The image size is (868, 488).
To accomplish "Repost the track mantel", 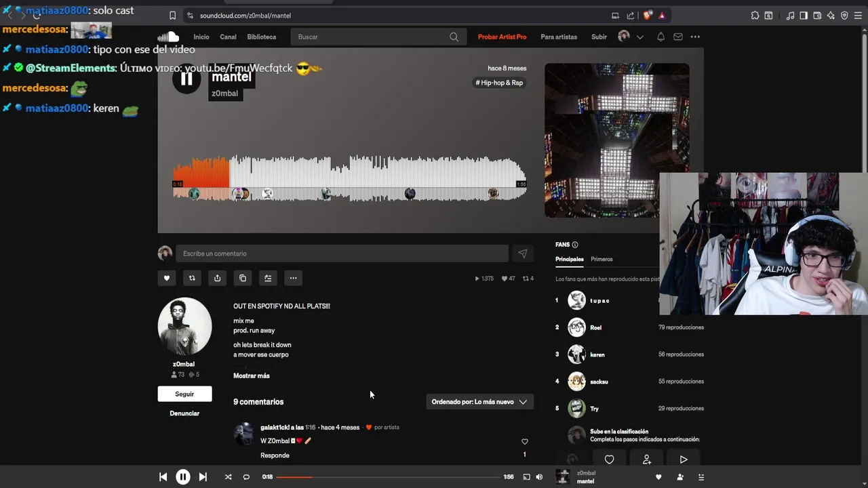I will coord(192,278).
